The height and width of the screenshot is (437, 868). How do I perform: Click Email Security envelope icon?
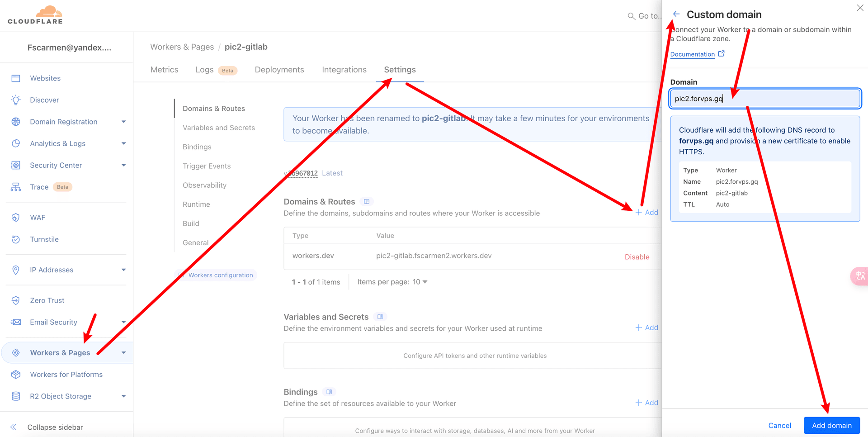pos(16,322)
